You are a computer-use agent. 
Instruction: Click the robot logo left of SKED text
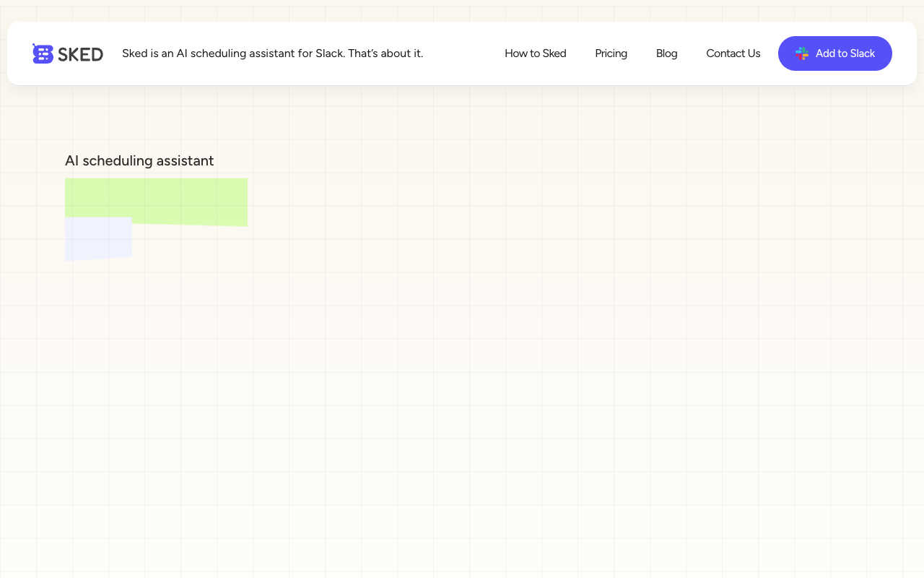click(x=43, y=53)
